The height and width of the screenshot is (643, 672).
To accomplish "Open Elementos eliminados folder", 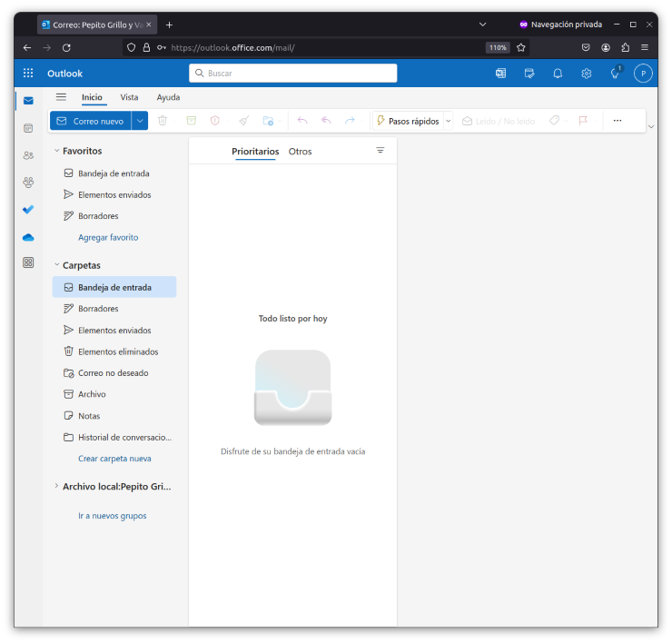I will 114,351.
